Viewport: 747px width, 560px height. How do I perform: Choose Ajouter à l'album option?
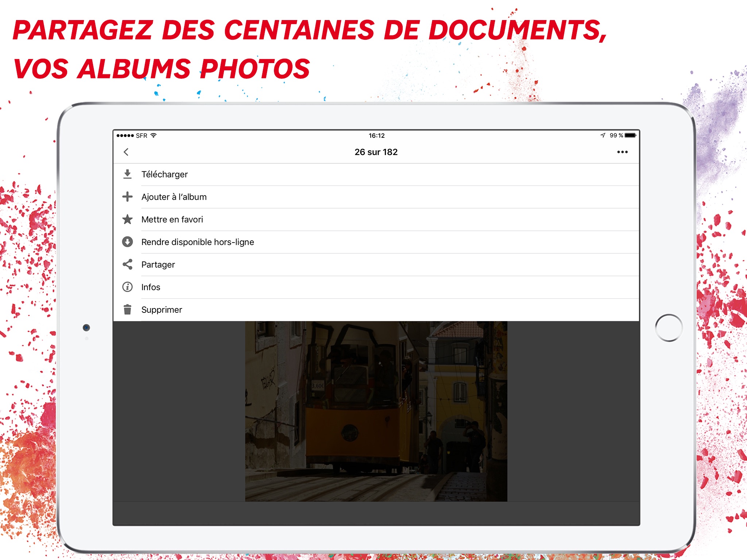(x=174, y=197)
